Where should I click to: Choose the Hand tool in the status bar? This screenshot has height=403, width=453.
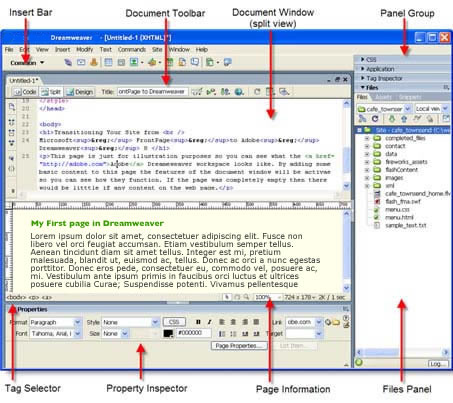(x=237, y=297)
